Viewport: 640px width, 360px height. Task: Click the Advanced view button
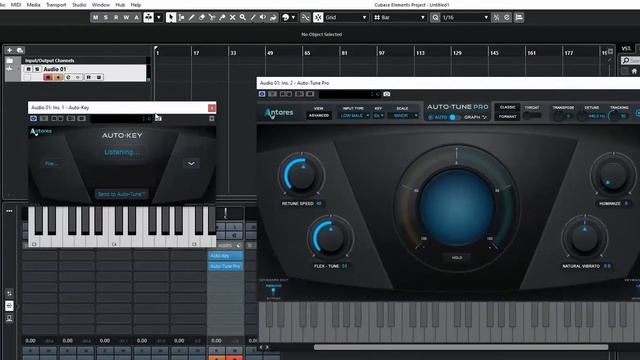point(319,116)
